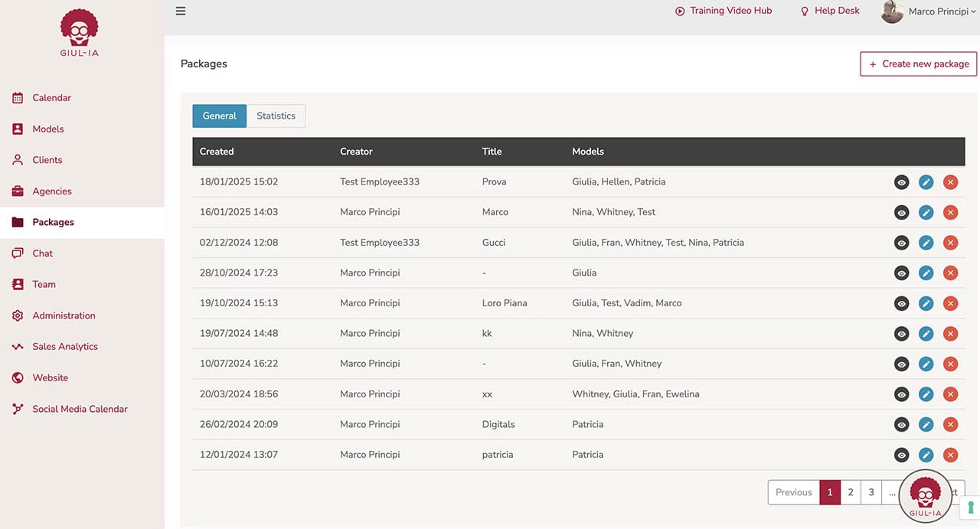The height and width of the screenshot is (529, 980).
Task: Navigate to Administration
Action: click(64, 315)
